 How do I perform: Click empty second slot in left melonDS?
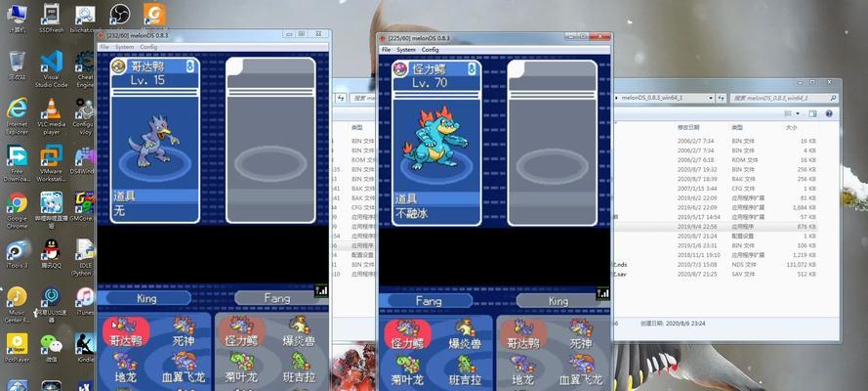[x=270, y=140]
